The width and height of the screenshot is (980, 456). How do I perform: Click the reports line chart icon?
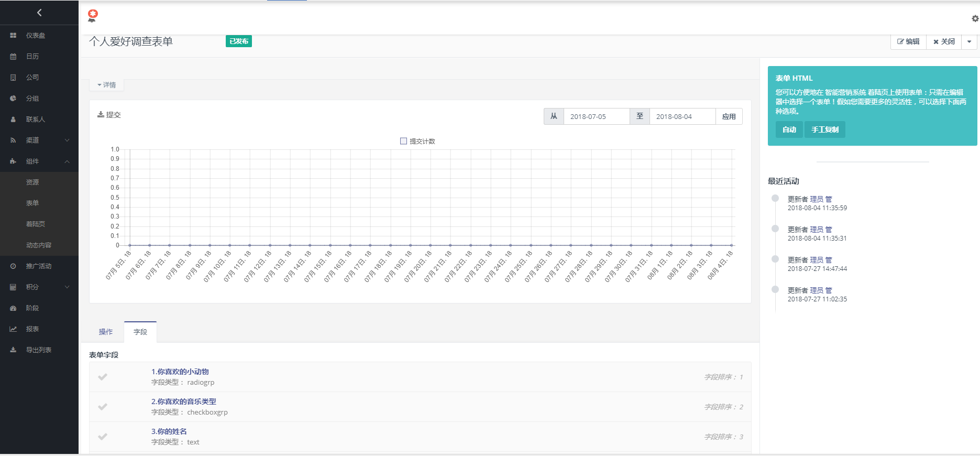pyautogui.click(x=13, y=329)
